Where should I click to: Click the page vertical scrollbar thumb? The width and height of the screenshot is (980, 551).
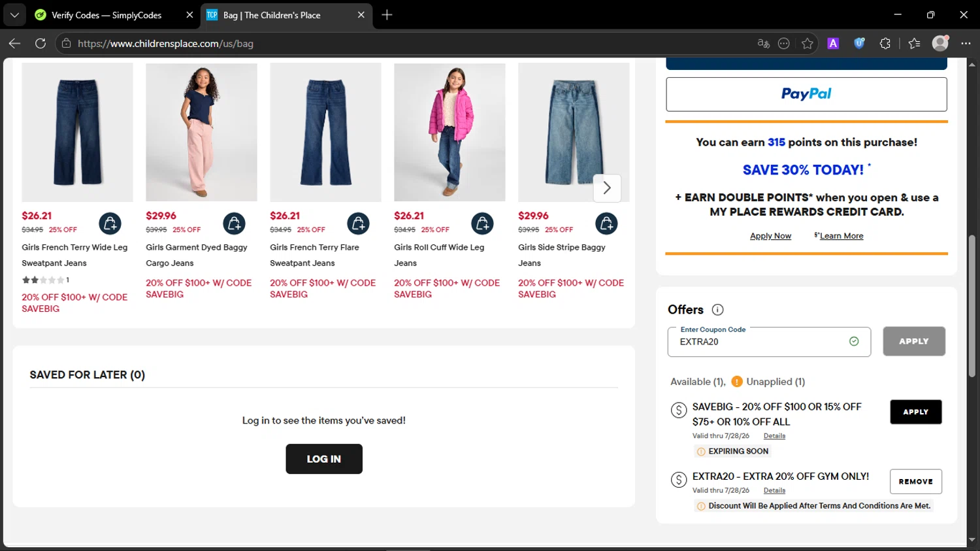(x=972, y=305)
